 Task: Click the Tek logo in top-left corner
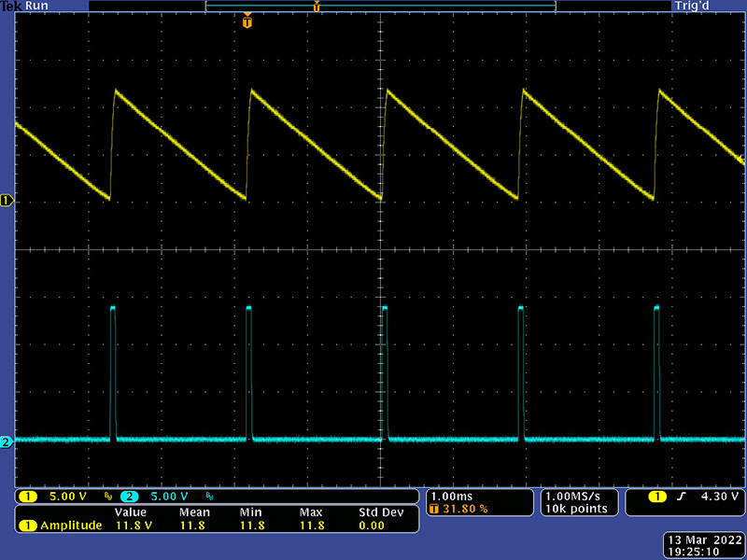(9, 6)
